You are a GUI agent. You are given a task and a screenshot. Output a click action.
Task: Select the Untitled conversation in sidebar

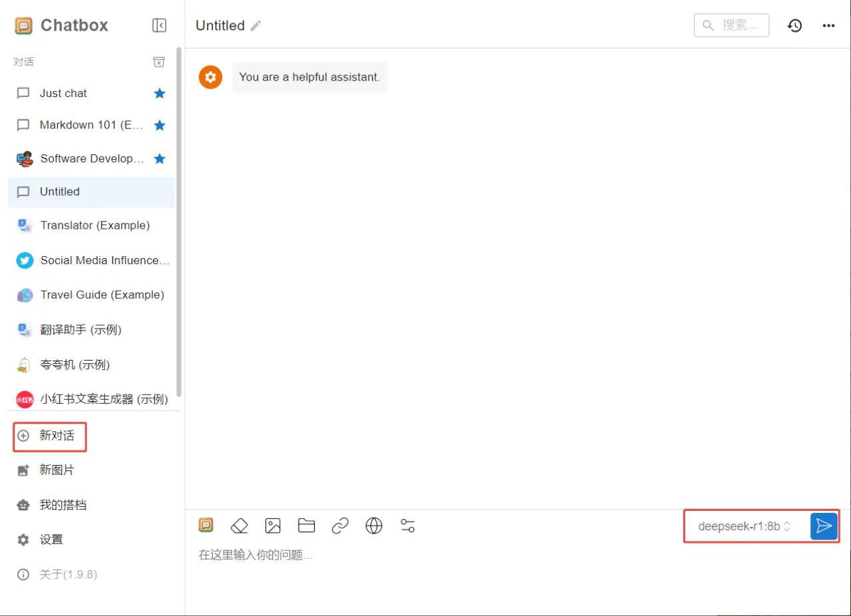tap(91, 192)
